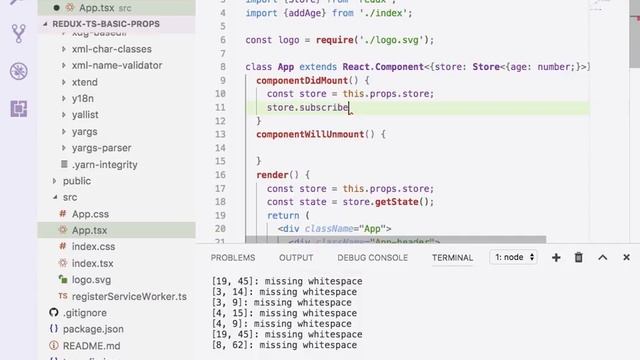
Task: Expand the y18n folder arrow
Action: 64,98
